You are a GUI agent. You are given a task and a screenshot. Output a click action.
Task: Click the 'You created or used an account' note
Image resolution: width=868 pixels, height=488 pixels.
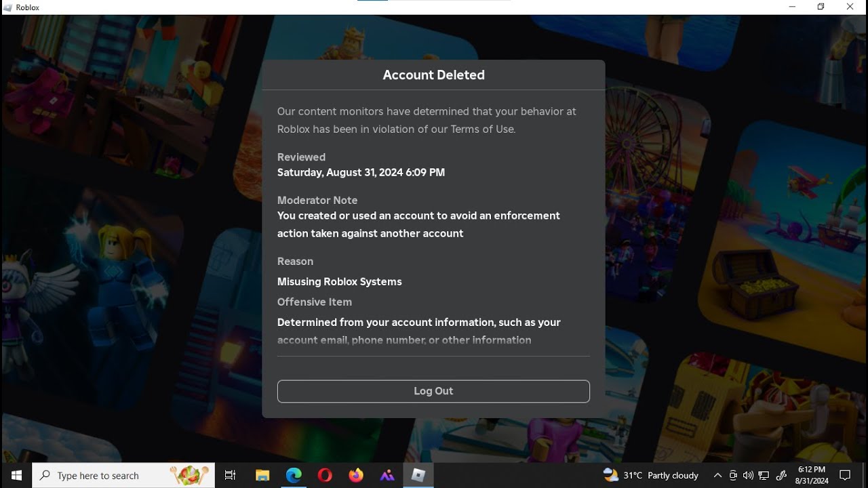pos(418,224)
